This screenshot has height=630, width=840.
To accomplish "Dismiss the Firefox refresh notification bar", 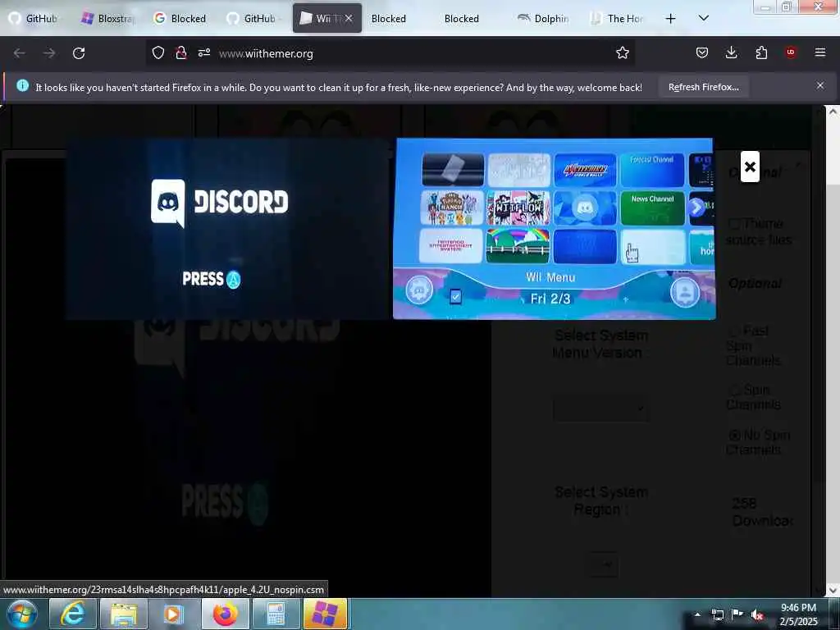I will coord(820,85).
